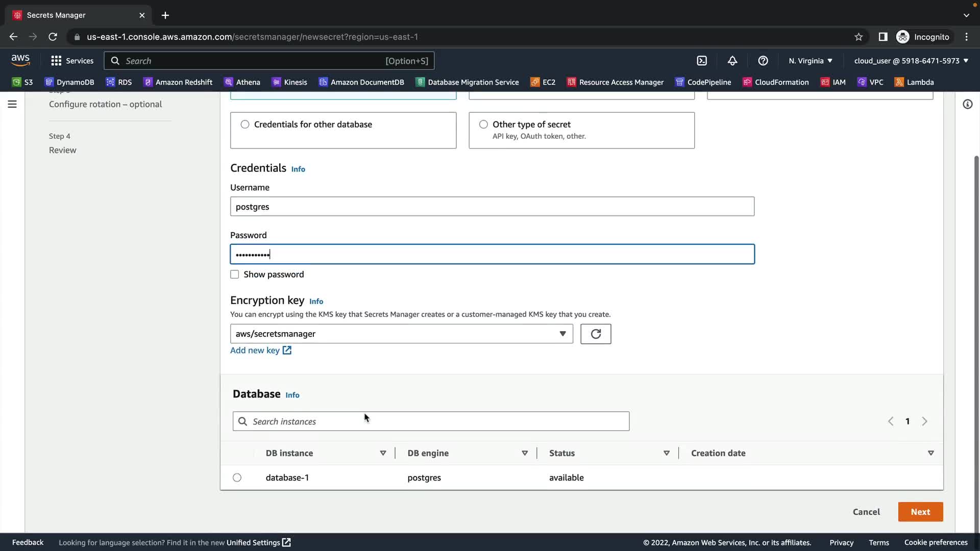This screenshot has width=980, height=551.
Task: Open the N. Virginia region dropdown
Action: point(810,61)
